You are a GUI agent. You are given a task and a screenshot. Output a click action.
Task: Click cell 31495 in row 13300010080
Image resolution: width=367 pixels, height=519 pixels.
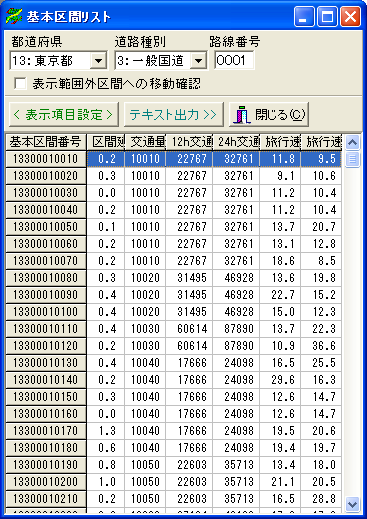[x=189, y=278]
